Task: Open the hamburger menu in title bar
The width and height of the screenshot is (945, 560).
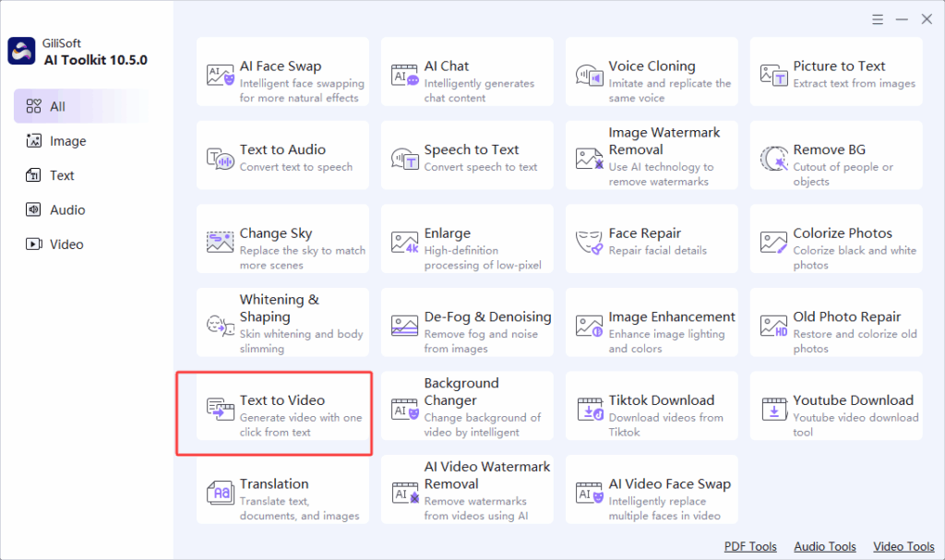Action: 878,19
